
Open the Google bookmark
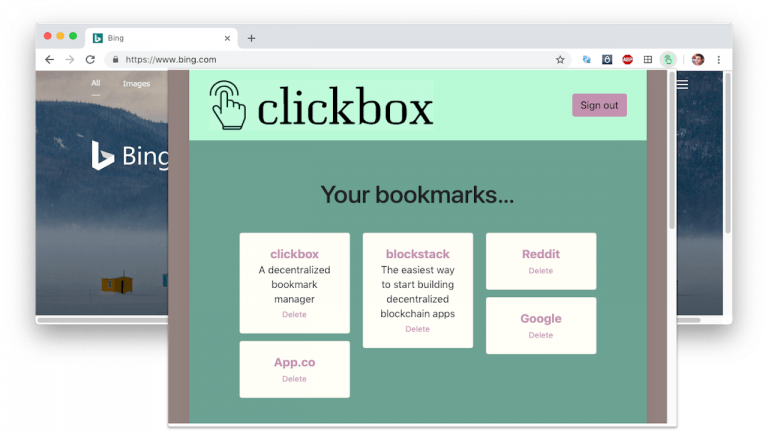(541, 318)
